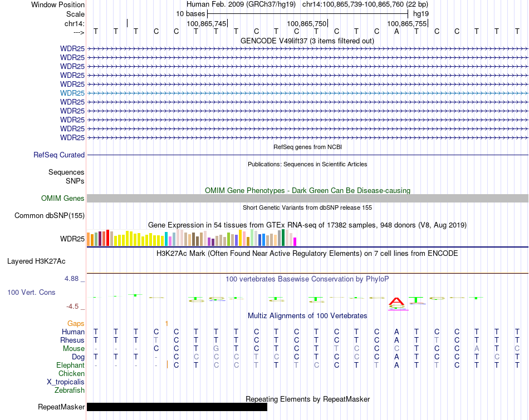Click the "Scale" track label

coord(75,14)
